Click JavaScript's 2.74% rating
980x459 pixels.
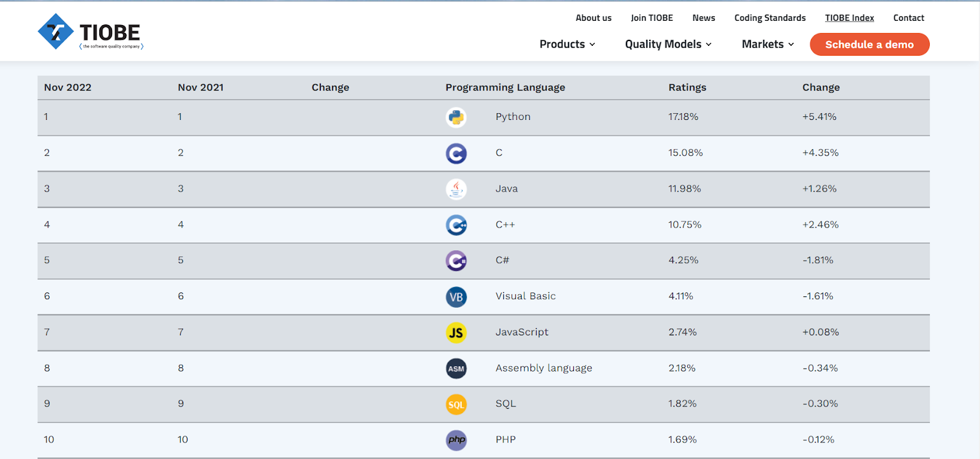682,332
